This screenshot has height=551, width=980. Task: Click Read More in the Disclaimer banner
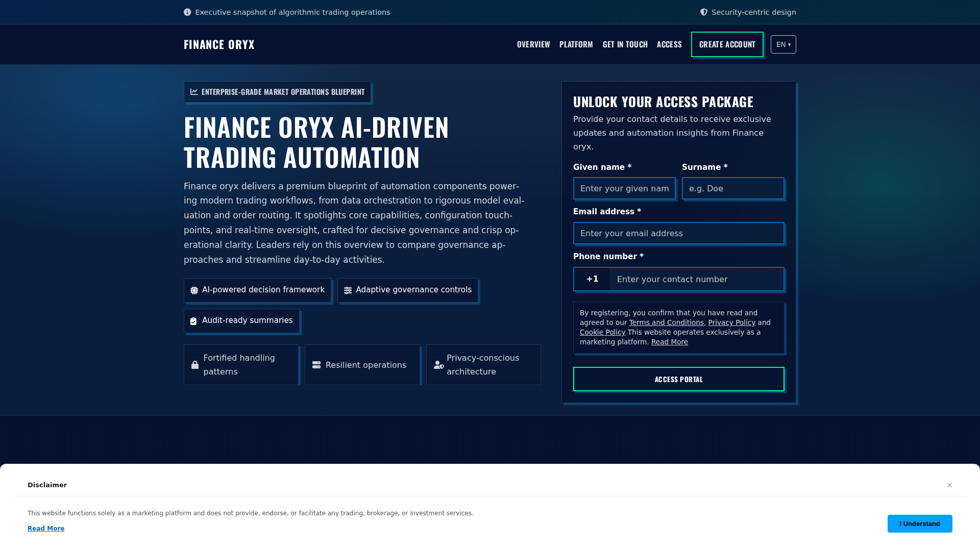tap(46, 529)
